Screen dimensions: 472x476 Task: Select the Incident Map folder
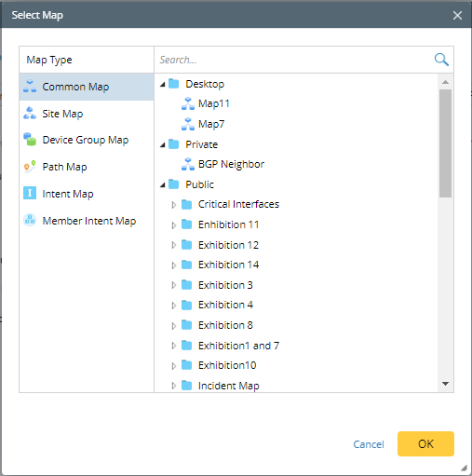coord(229,386)
